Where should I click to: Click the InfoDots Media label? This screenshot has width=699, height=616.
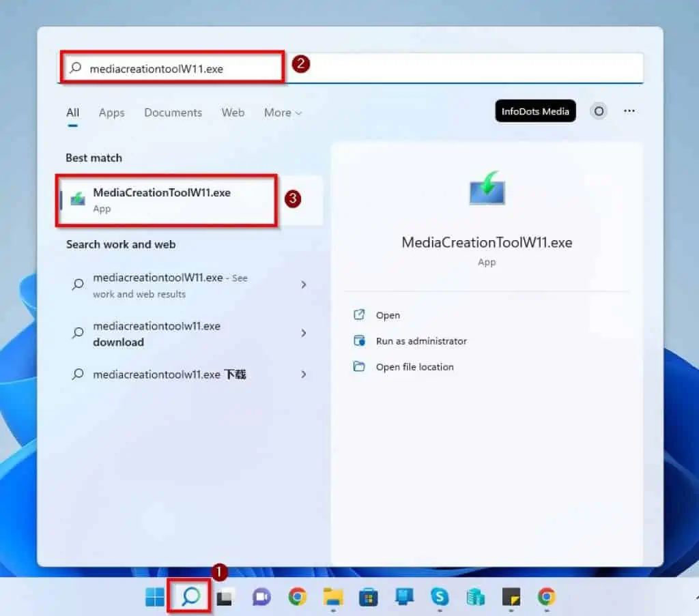pyautogui.click(x=535, y=111)
